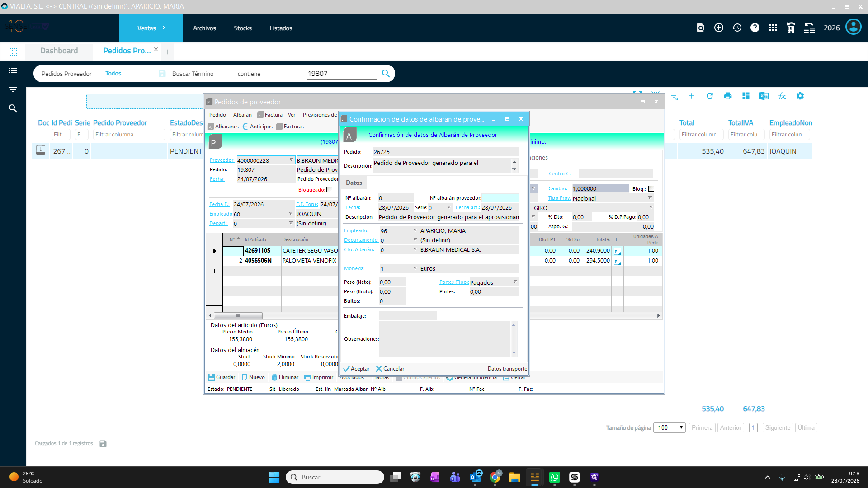The width and height of the screenshot is (868, 488).
Task: Click Guardar in the Pedidos window
Action: pos(222,377)
